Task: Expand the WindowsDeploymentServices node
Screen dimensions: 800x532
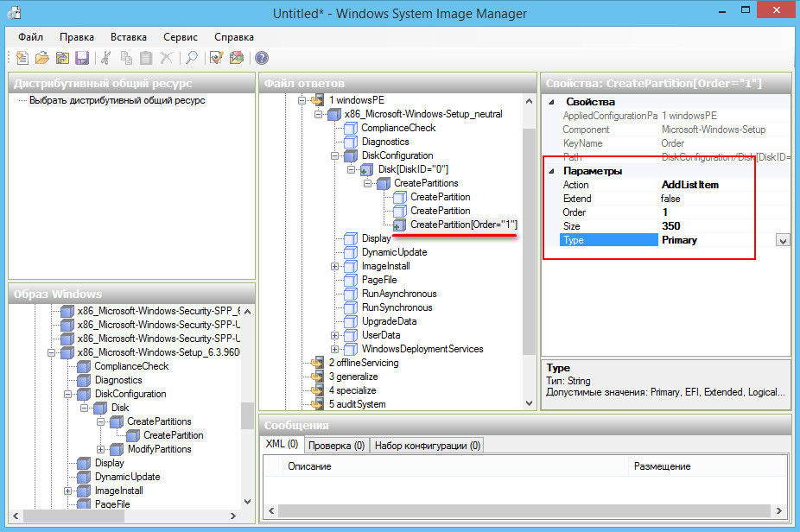Action: [334, 349]
